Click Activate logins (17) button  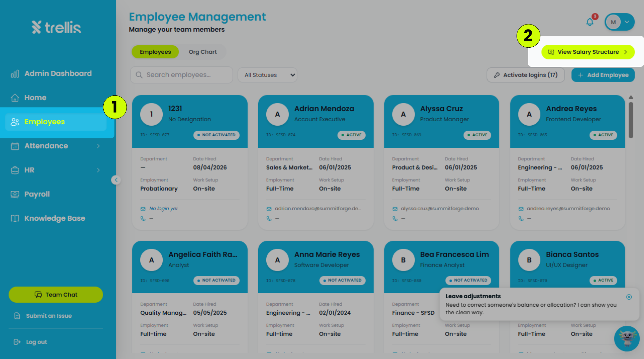pos(526,75)
